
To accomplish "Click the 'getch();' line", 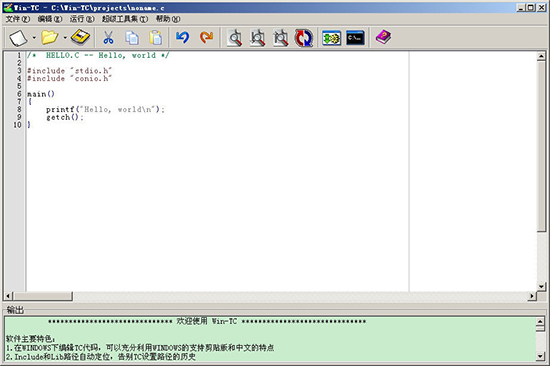I will (65, 117).
